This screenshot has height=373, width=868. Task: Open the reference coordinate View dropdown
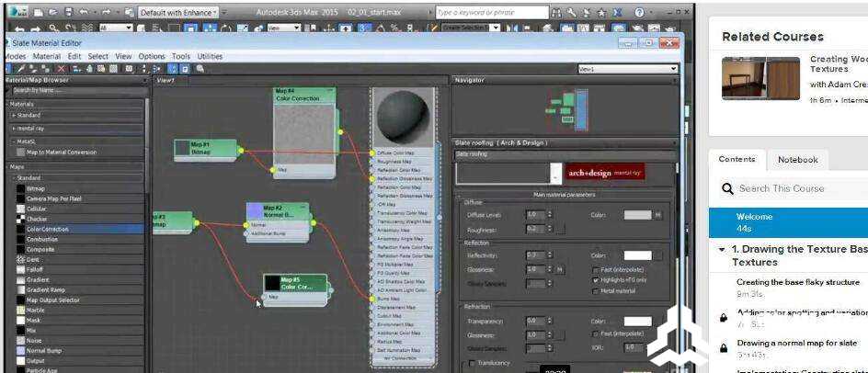click(x=284, y=28)
